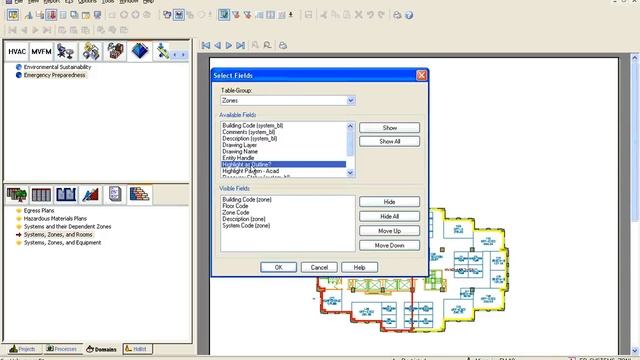Go to first page in drawing view

(x=206, y=45)
